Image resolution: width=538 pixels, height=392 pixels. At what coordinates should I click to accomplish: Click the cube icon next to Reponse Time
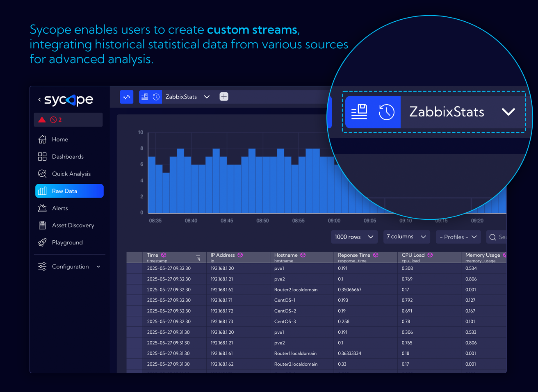click(376, 255)
